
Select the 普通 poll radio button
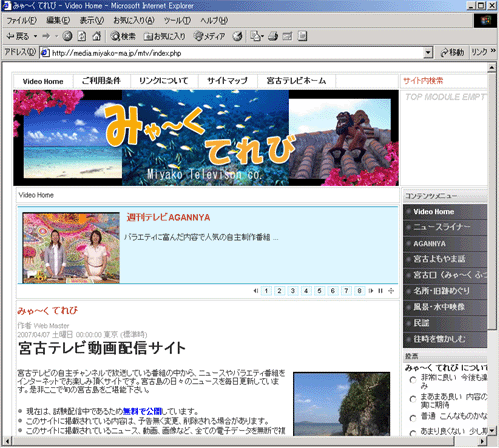click(x=413, y=418)
